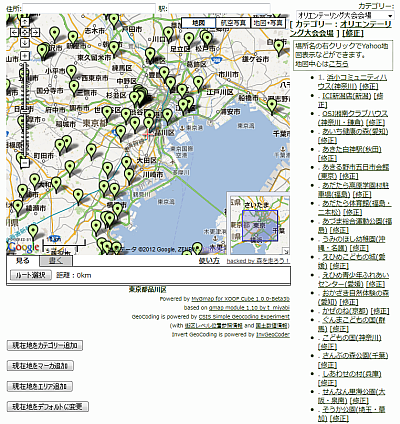The height and width of the screenshot is (424, 400).
Task: Open かぜのね(京都) in the list
Action: 345,311
